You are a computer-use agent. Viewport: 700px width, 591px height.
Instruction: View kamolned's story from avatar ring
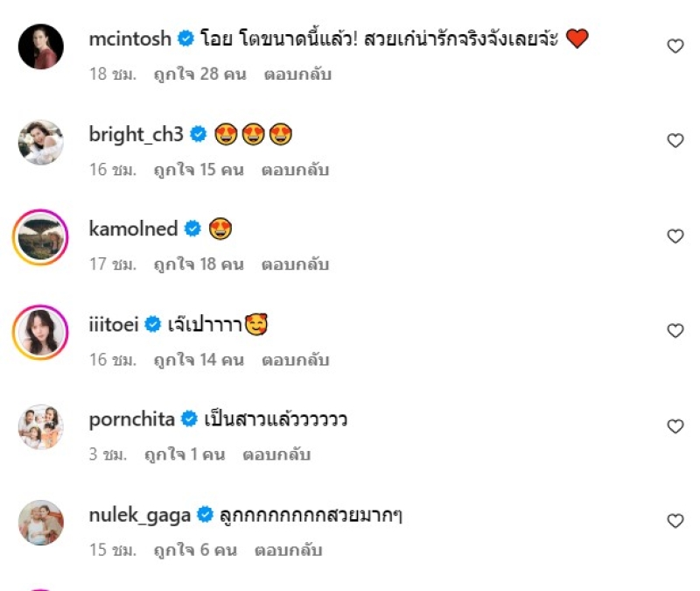tap(41, 236)
